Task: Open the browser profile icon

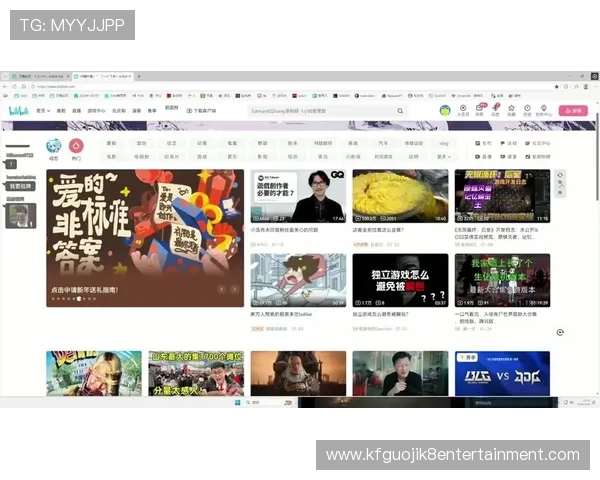Action: 586,87
